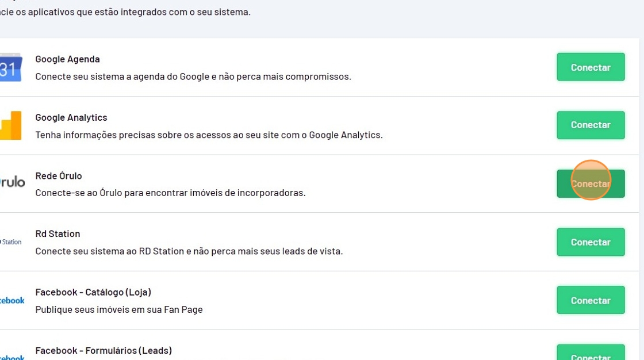This screenshot has width=644, height=360.
Task: Click Facebook - Formulários (Leads) heading
Action: 103,350
